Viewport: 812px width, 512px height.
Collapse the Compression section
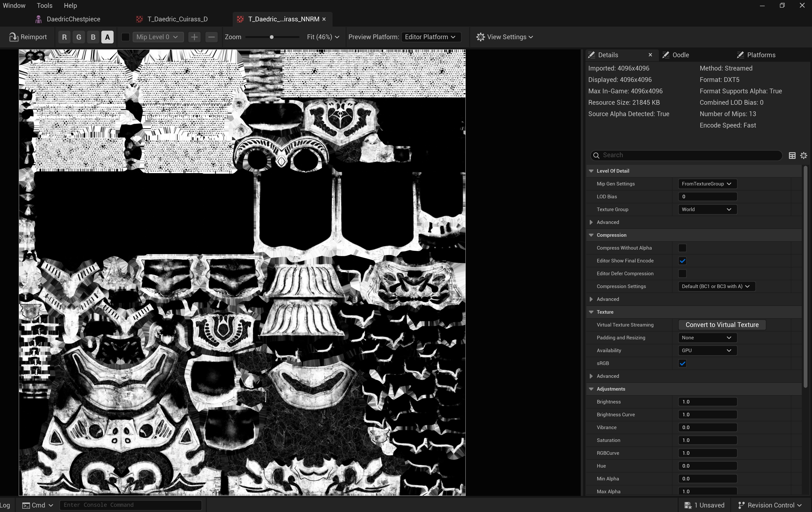tap(591, 235)
